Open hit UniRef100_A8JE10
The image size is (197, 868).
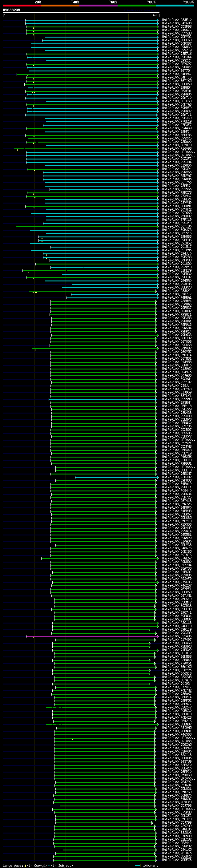click(177, 20)
